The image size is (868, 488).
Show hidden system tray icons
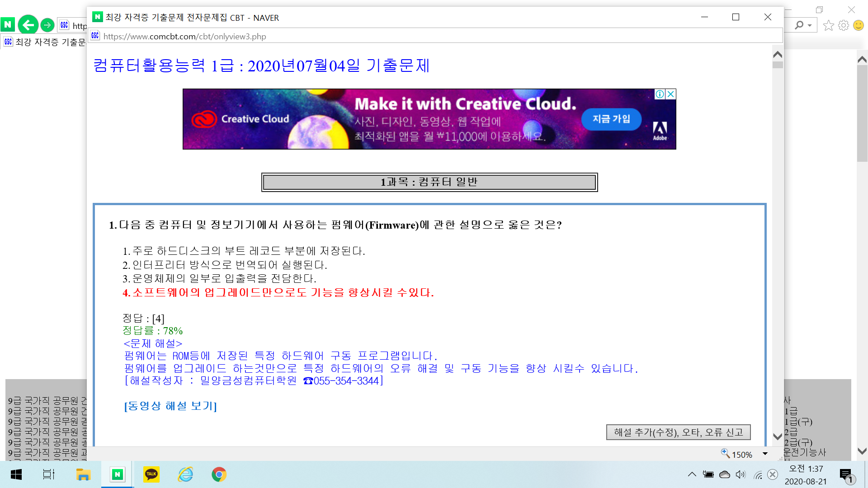point(692,474)
